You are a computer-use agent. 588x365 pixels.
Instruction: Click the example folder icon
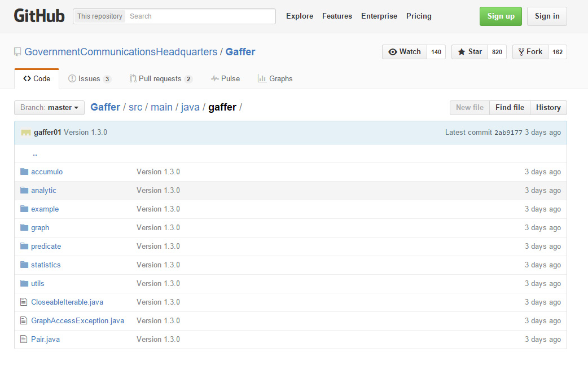tap(24, 209)
